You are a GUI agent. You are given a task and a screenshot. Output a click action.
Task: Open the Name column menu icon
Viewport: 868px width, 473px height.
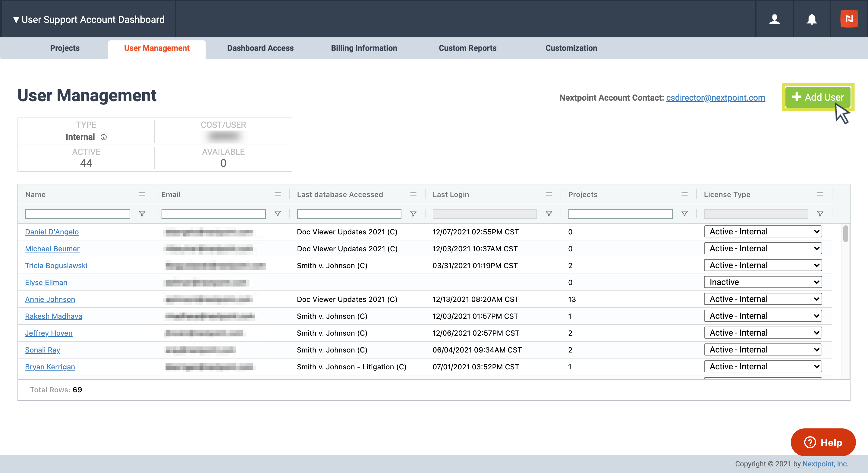pyautogui.click(x=142, y=194)
